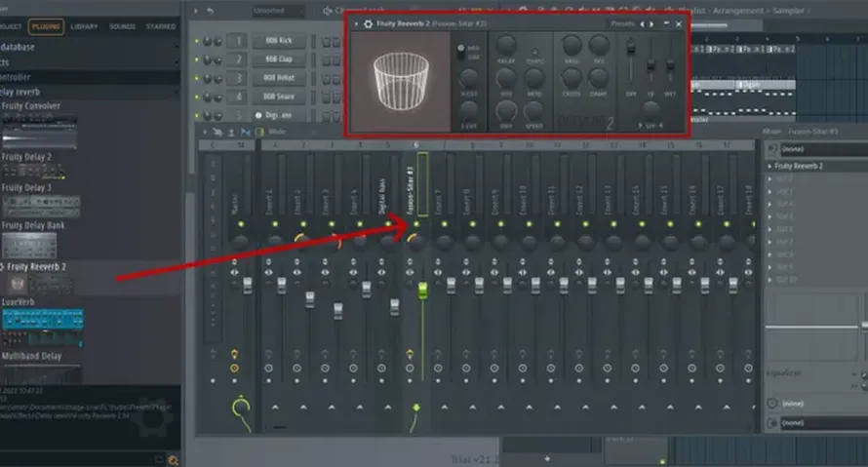Image resolution: width=868 pixels, height=467 pixels.
Task: Open the mixer options menu arrow
Action: click(x=205, y=132)
